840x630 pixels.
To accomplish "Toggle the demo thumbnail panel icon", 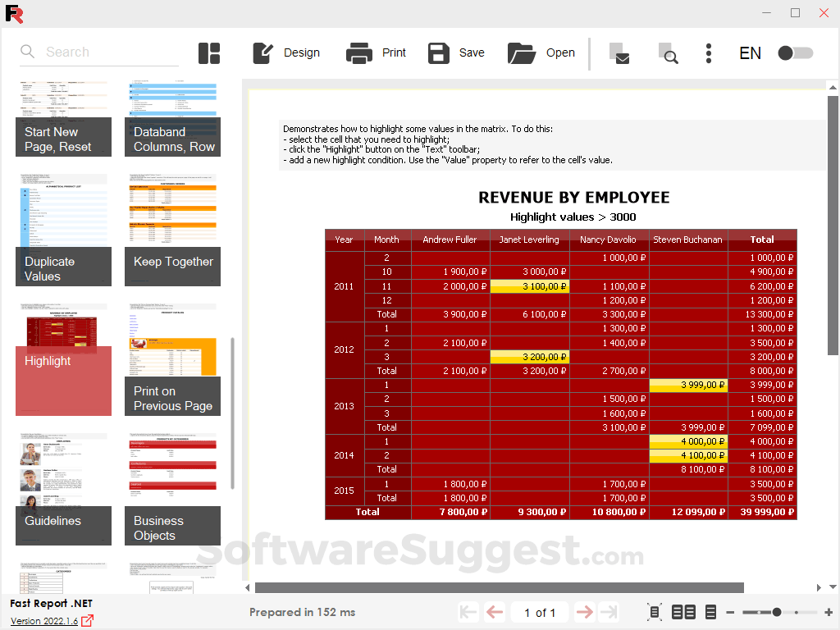I will [x=209, y=52].
